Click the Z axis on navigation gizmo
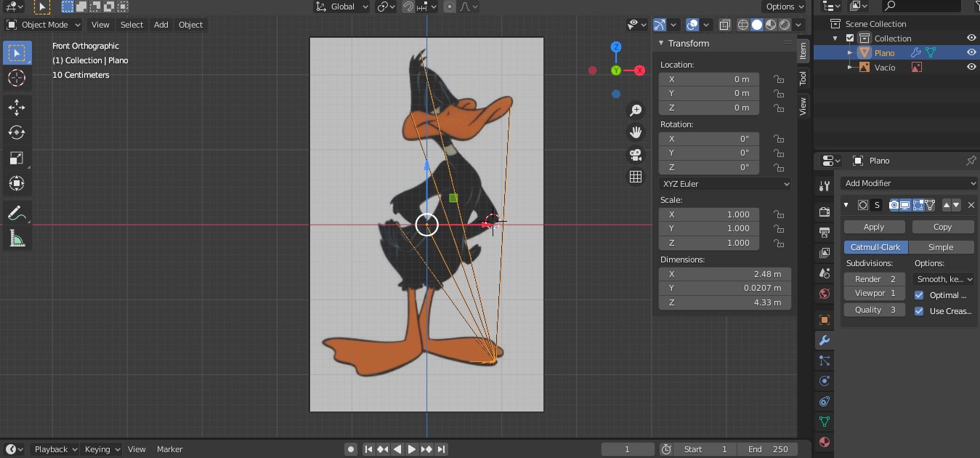 pyautogui.click(x=615, y=47)
